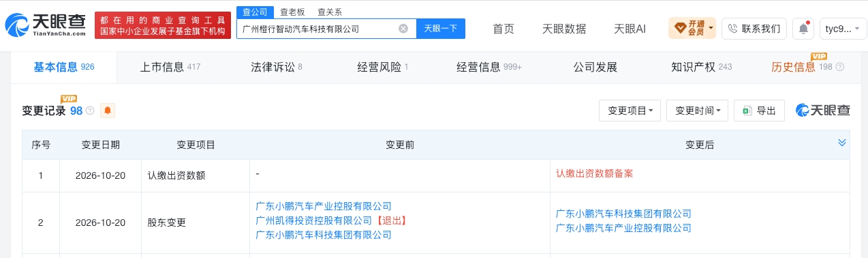Viewport: 868px width, 258px height.
Task: Click the 变更前 column header
Action: (x=400, y=145)
